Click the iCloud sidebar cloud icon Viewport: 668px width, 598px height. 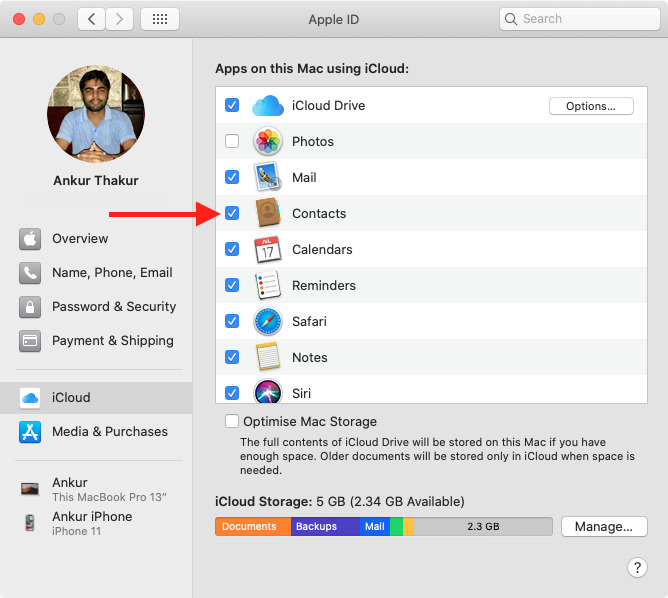pyautogui.click(x=30, y=398)
